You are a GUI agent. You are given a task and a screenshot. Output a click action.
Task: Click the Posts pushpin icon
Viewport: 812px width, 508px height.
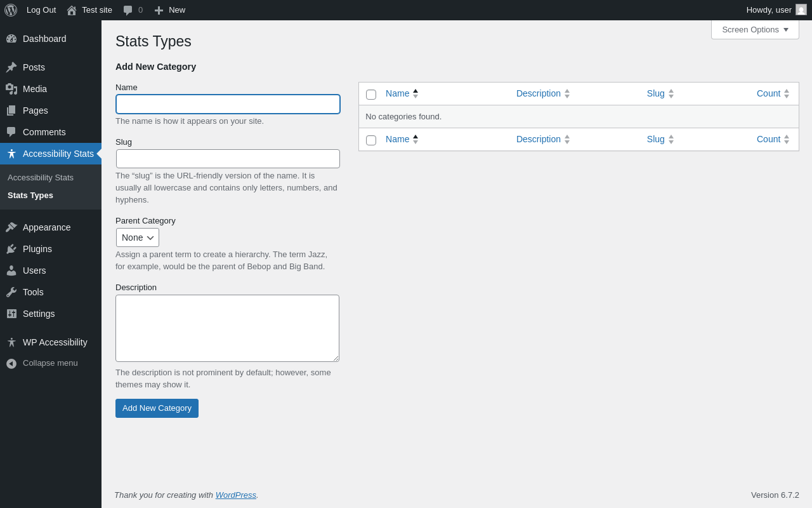pos(11,67)
